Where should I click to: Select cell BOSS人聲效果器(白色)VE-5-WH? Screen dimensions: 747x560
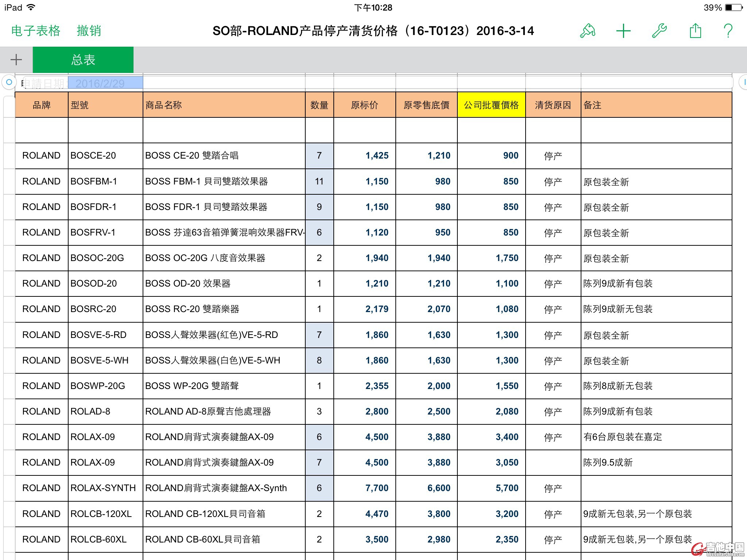click(x=224, y=360)
